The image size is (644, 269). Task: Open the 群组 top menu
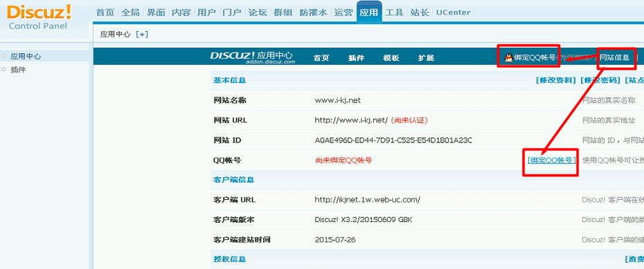pos(283,12)
